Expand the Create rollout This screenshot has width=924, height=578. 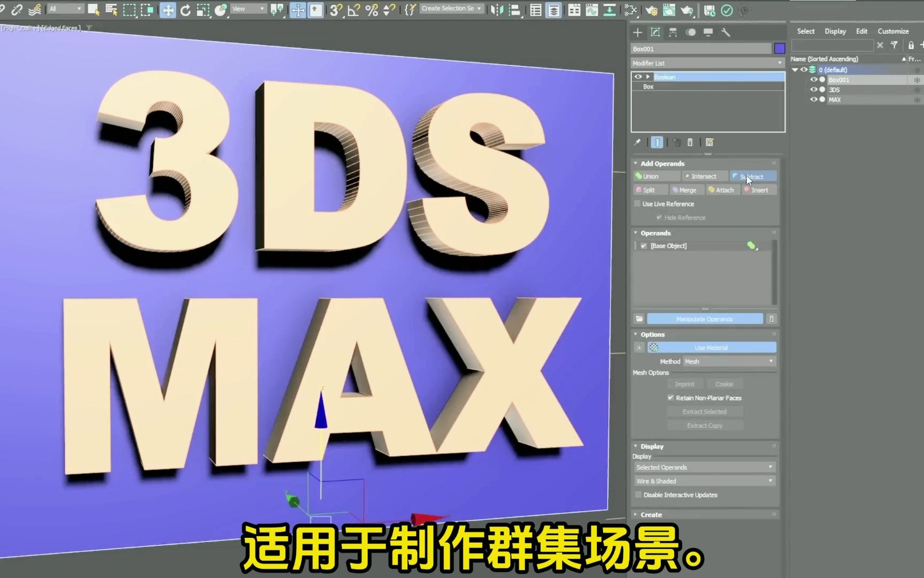pos(651,515)
